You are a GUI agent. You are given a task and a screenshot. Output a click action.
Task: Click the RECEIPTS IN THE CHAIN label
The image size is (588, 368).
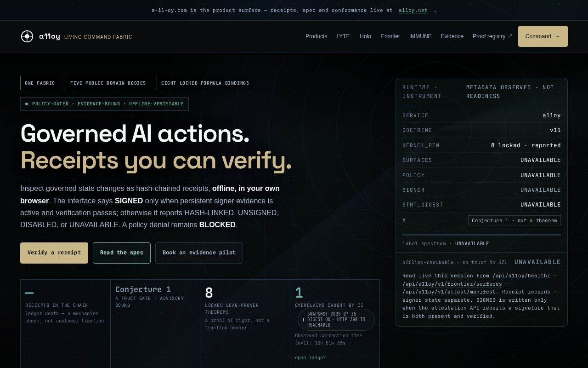(x=57, y=305)
